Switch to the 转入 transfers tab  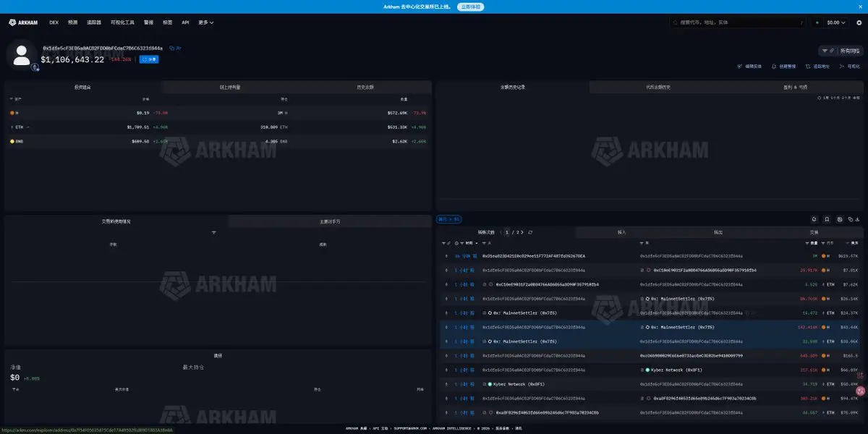pos(622,232)
